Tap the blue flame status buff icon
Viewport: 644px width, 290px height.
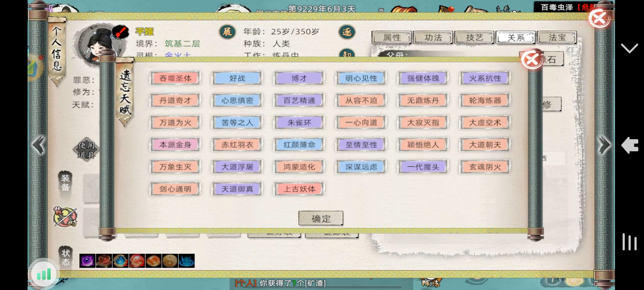[x=187, y=261]
